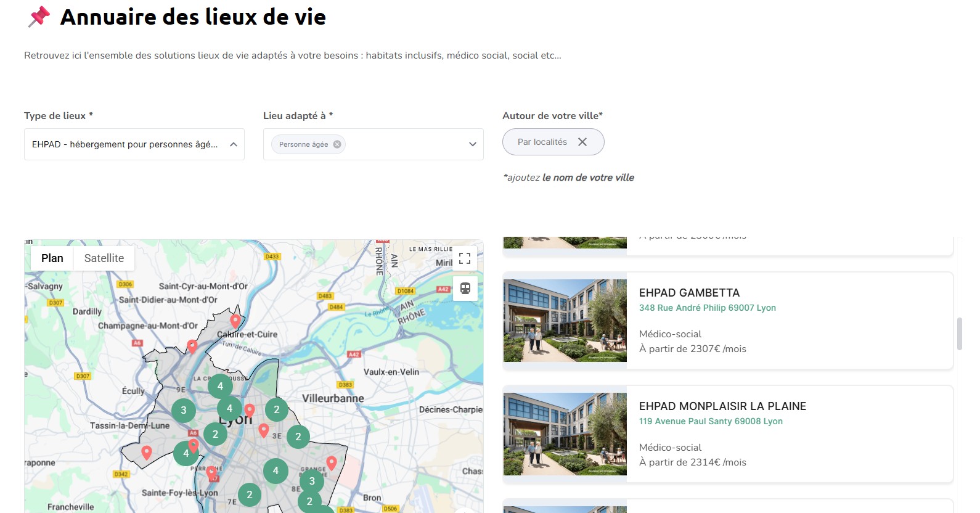
Task: Click 'Médico-social' in the MONPLAISIR card
Action: [x=671, y=448]
